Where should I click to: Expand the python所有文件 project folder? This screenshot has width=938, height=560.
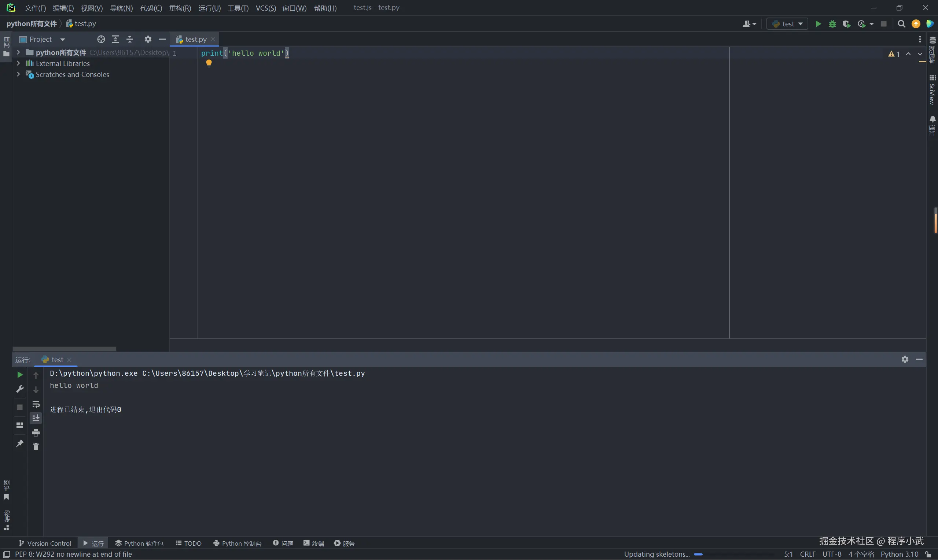pyautogui.click(x=18, y=52)
